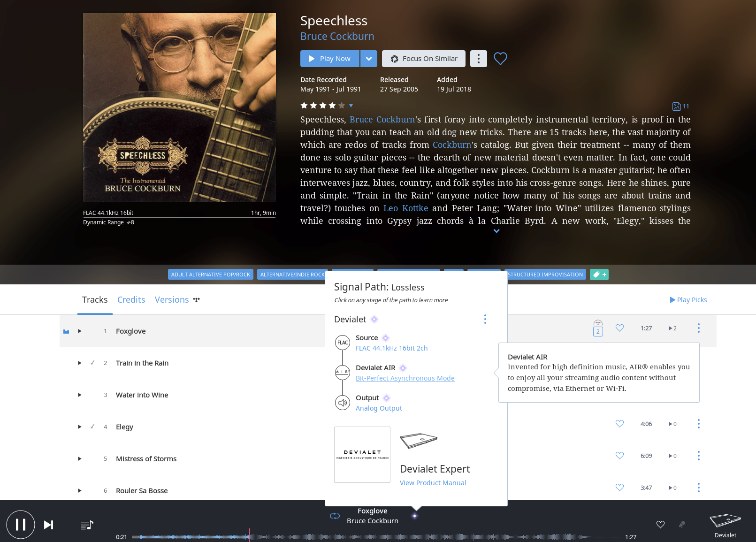Image resolution: width=756 pixels, height=542 pixels.
Task: Open album image gallery icon showing 11
Action: tap(680, 107)
